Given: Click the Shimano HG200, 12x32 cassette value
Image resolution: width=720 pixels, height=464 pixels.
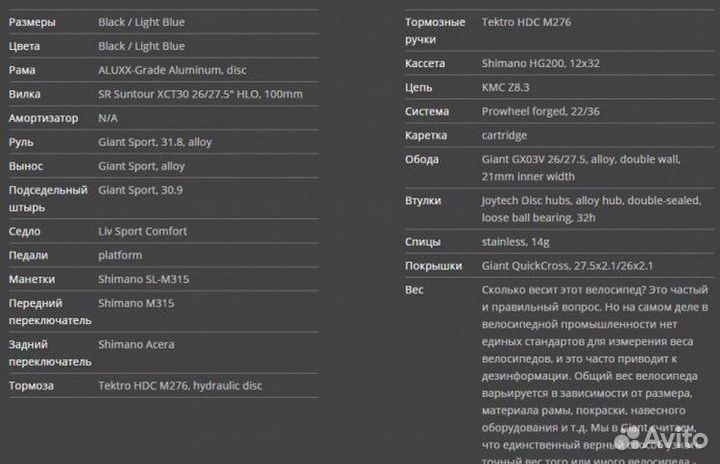Looking at the screenshot, I should coord(541,63).
